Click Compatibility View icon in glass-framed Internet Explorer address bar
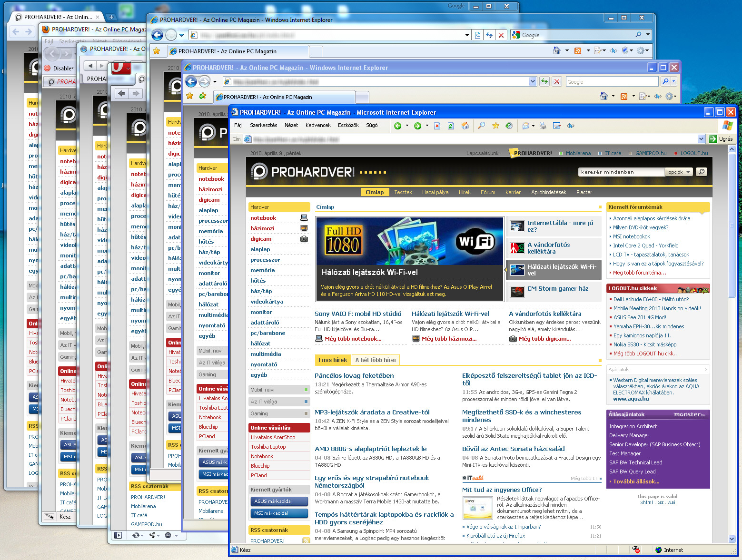This screenshot has width=742, height=560. 477,35
